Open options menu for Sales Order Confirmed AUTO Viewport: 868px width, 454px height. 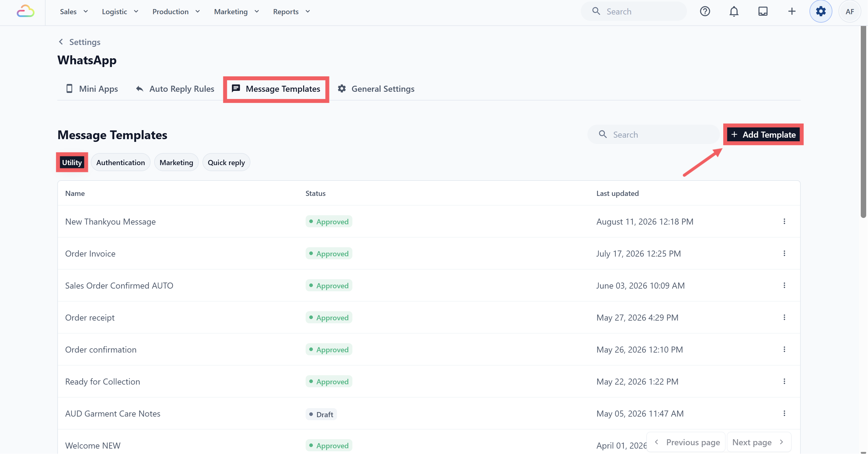pos(784,286)
